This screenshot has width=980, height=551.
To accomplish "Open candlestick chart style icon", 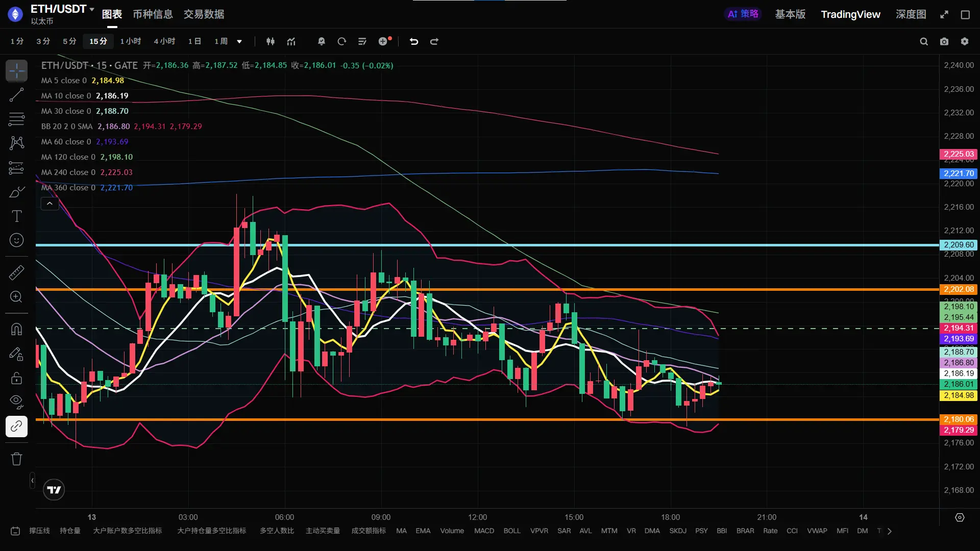I will [271, 41].
